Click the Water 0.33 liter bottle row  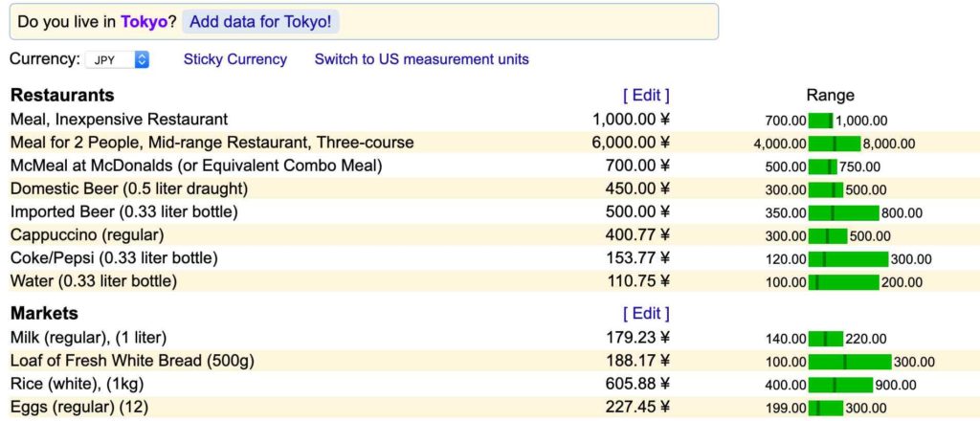(x=489, y=281)
